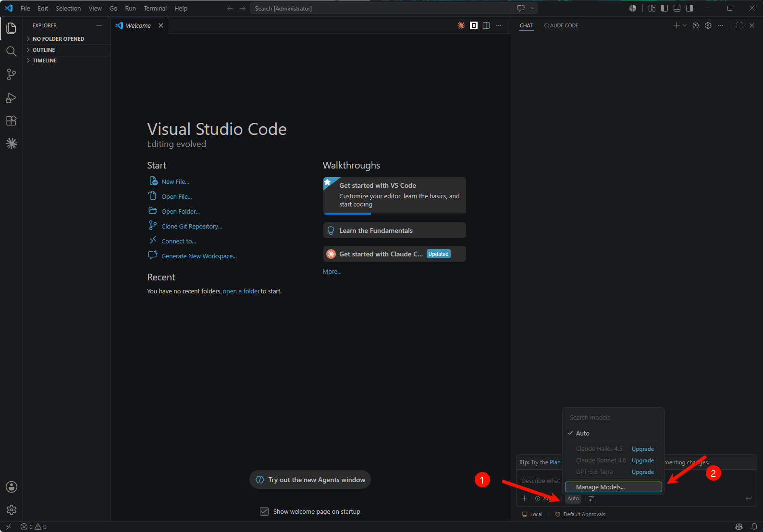Screen dimensions: 763x532
Task: Open the Extensions view
Action: pyautogui.click(x=12, y=121)
